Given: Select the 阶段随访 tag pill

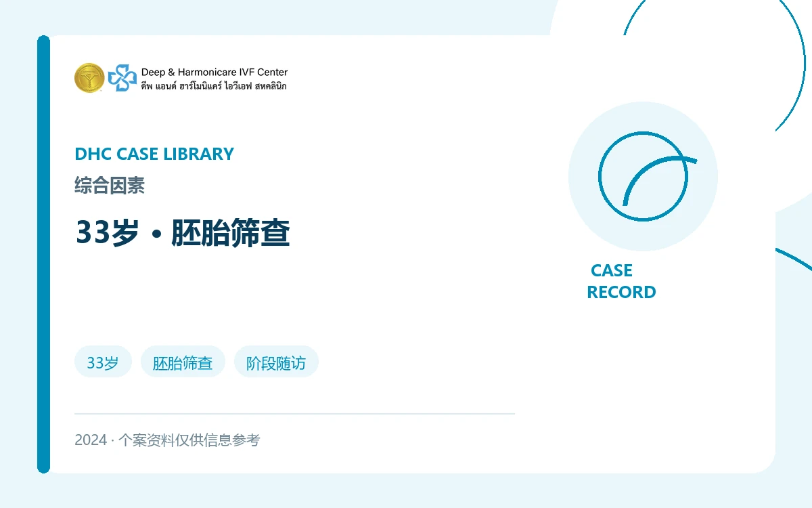Looking at the screenshot, I should pos(276,363).
